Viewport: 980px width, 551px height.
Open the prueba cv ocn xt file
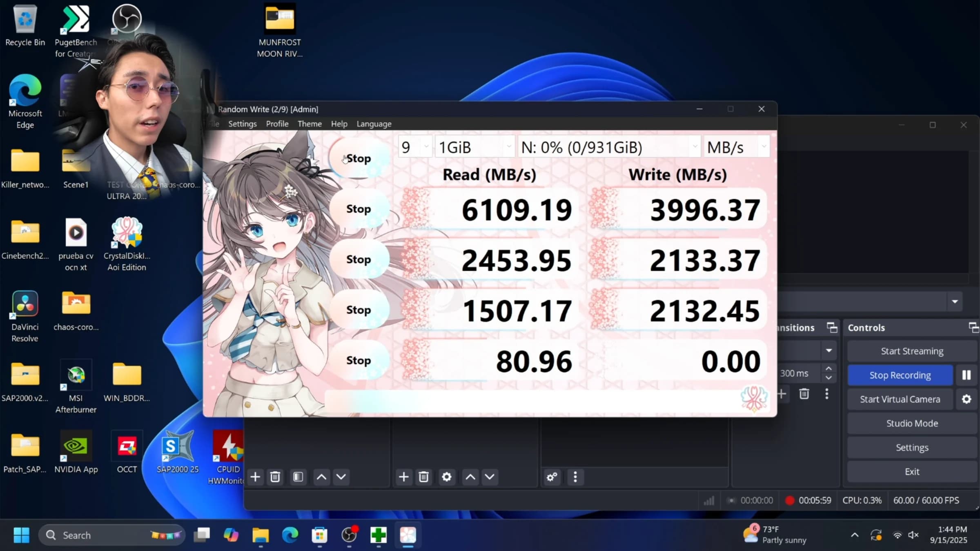point(76,245)
